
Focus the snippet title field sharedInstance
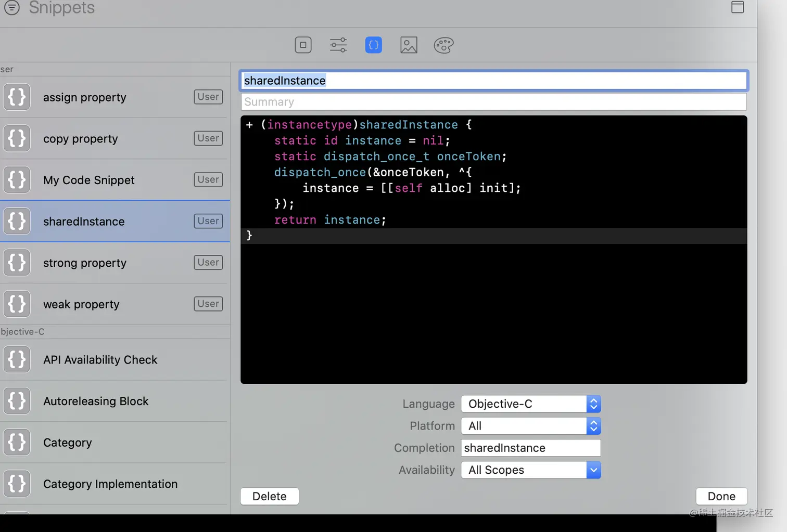[x=494, y=81]
